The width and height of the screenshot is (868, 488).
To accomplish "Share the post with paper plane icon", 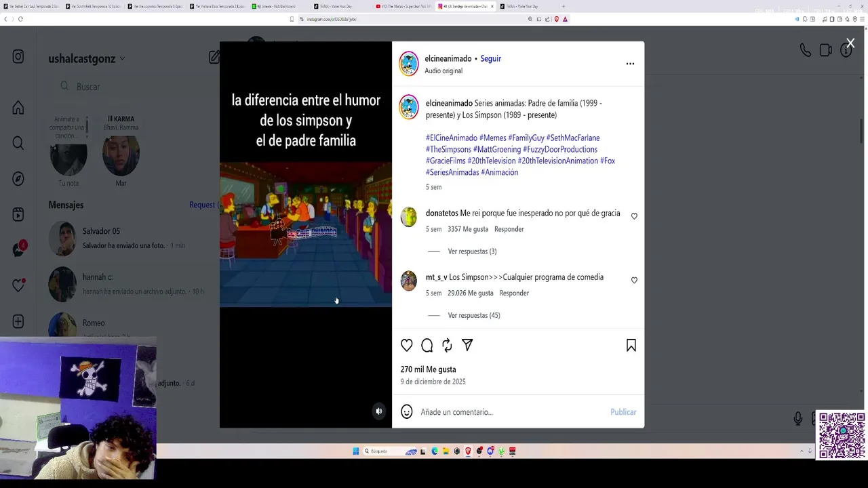I will [467, 346].
